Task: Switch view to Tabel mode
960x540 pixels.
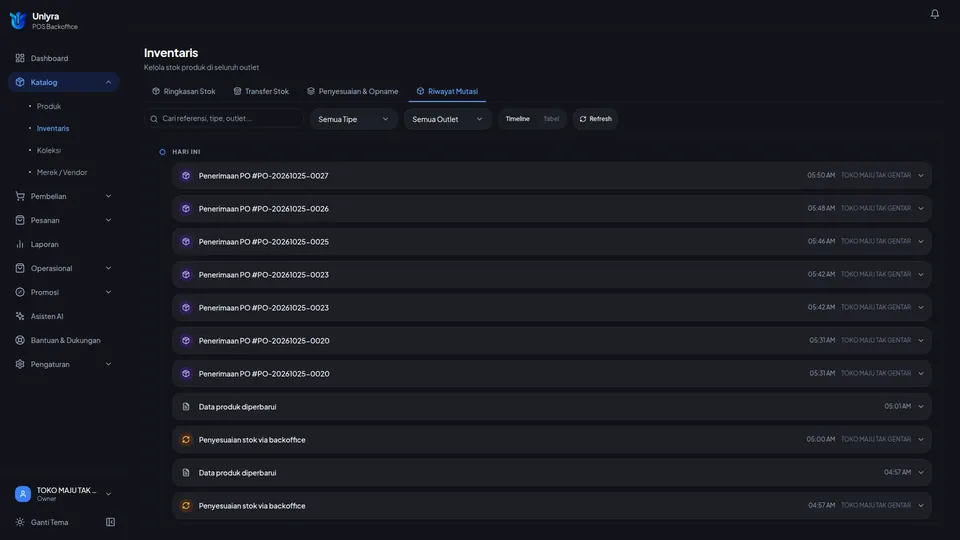Action: (551, 119)
